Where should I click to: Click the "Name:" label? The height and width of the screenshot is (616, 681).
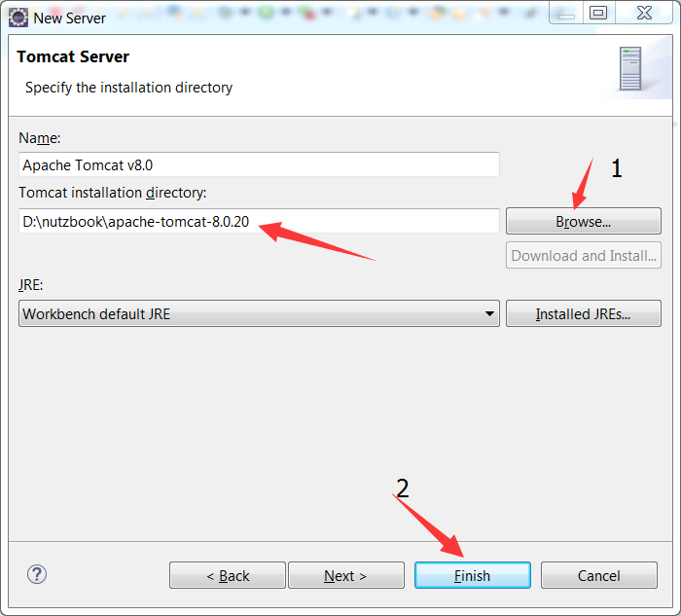click(40, 138)
